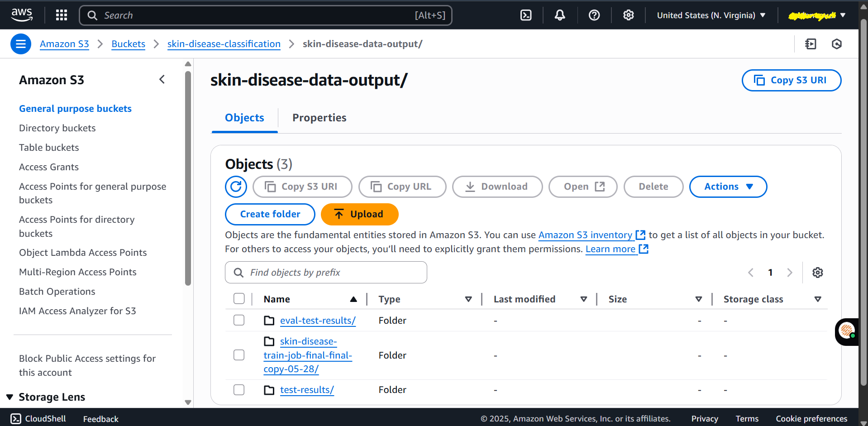
Task: Click the Create folder button
Action: 270,214
